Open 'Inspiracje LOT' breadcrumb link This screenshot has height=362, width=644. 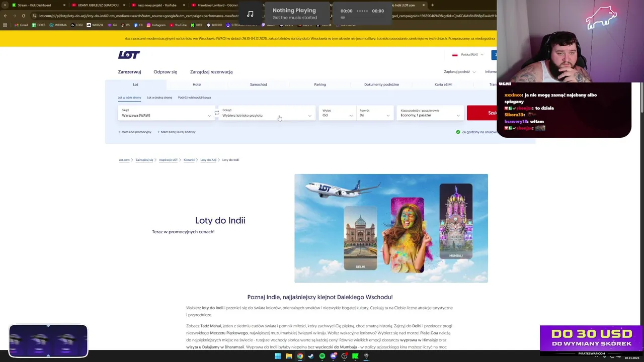168,160
